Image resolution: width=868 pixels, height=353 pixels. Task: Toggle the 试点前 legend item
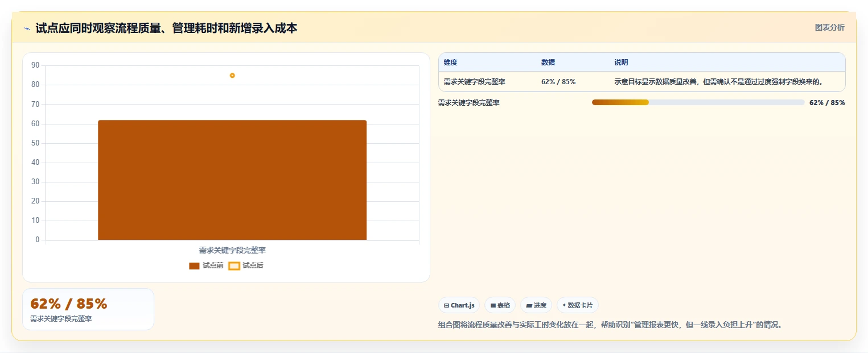coord(206,265)
